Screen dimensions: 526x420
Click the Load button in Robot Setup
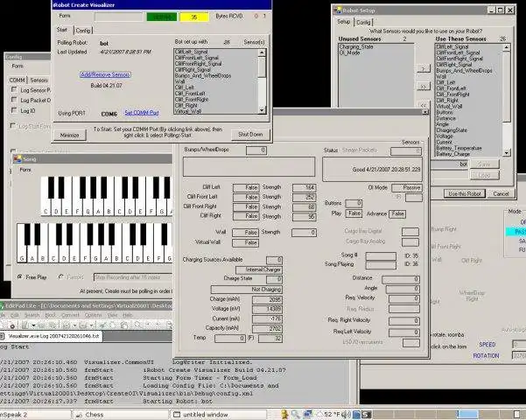tap(484, 175)
